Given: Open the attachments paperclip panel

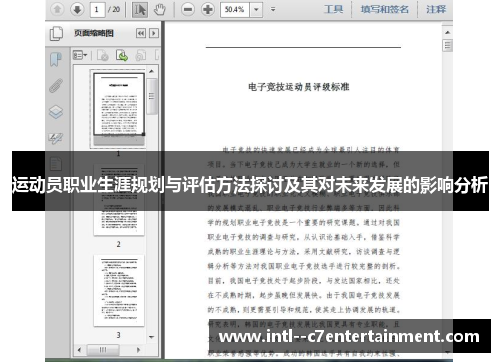Looking at the screenshot, I should tap(56, 85).
